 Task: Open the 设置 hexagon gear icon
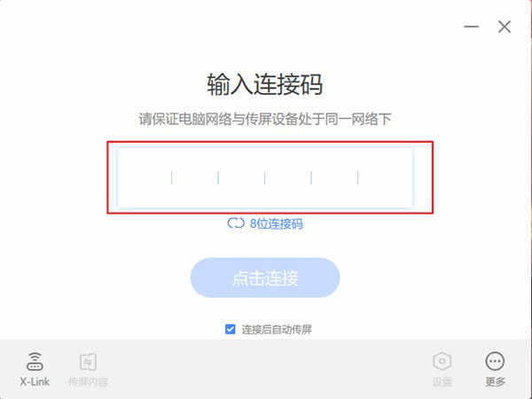click(x=442, y=362)
